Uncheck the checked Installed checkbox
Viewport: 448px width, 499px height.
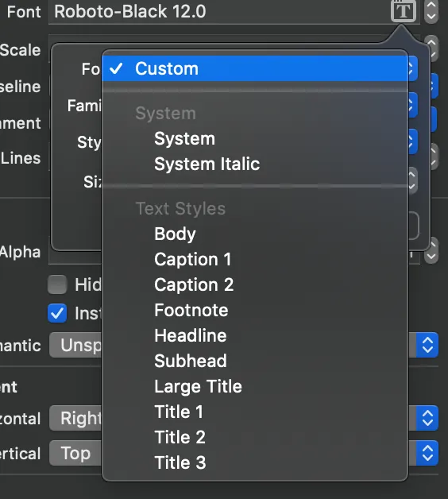pos(57,313)
